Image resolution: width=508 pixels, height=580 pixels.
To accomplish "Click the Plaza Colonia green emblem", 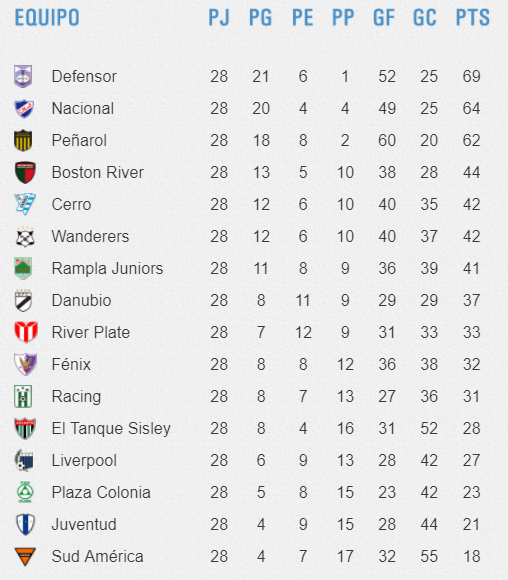I will tap(25, 492).
